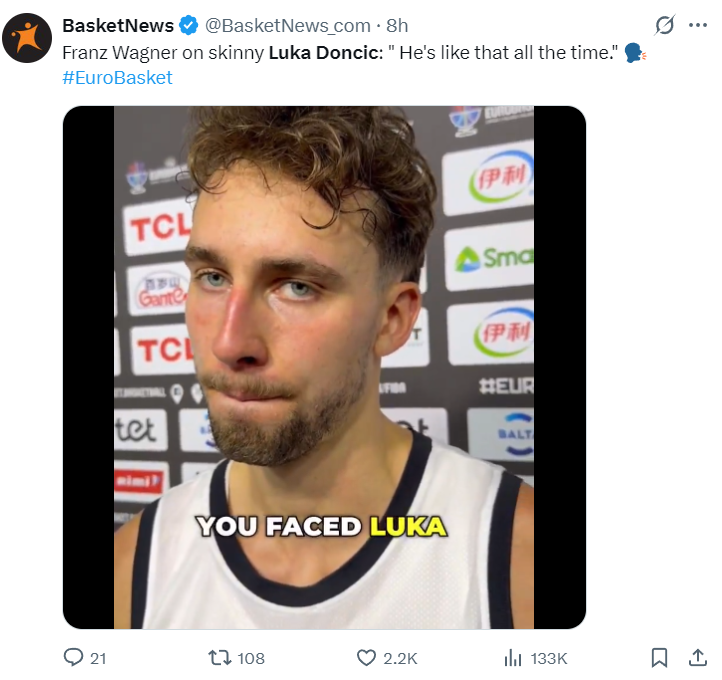722x680 pixels.
Task: Play the Franz Wagner interview video
Action: 324,367
